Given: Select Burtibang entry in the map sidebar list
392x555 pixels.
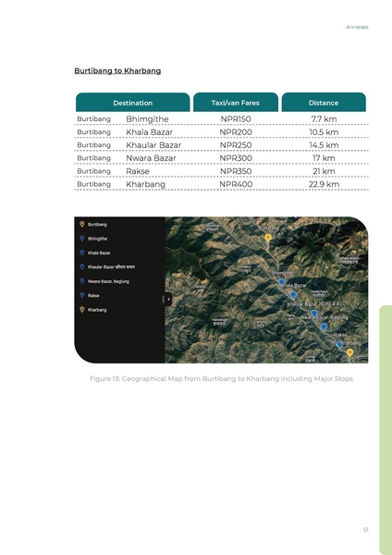Looking at the screenshot, I should (97, 225).
